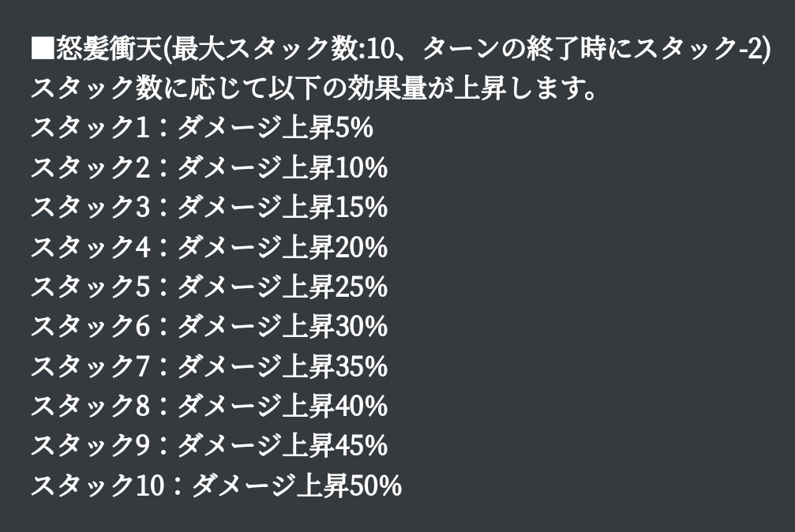Select the スタック2 ダメージ上昇10% line

tap(209, 168)
